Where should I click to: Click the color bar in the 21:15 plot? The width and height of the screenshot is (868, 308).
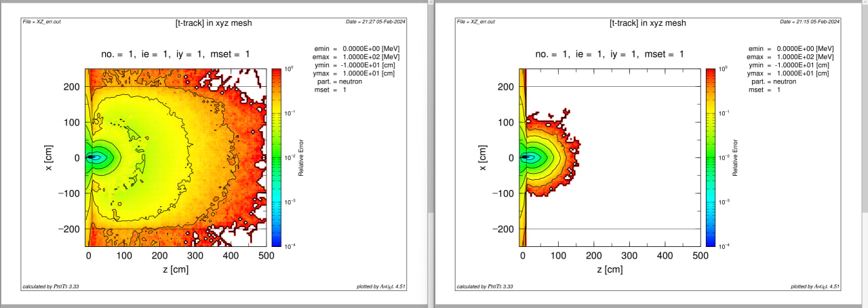(x=711, y=157)
